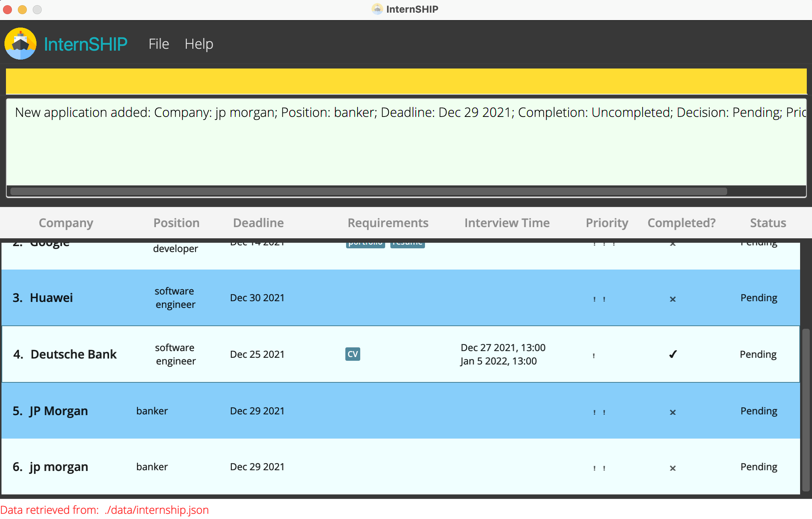Click the data file path in footer

tap(157, 510)
